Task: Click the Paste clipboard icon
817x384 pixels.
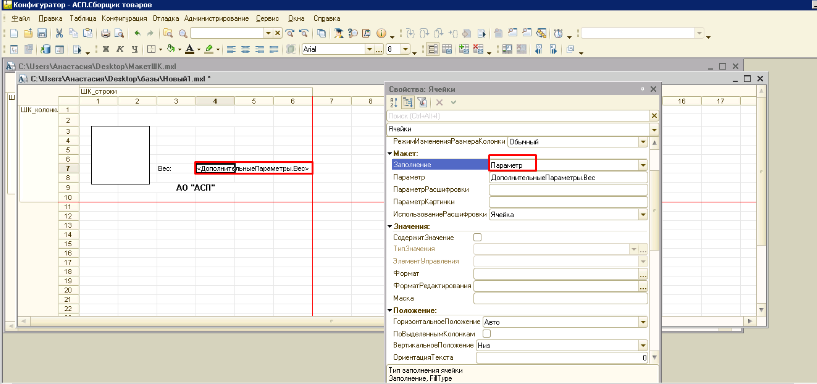Action: coord(89,33)
